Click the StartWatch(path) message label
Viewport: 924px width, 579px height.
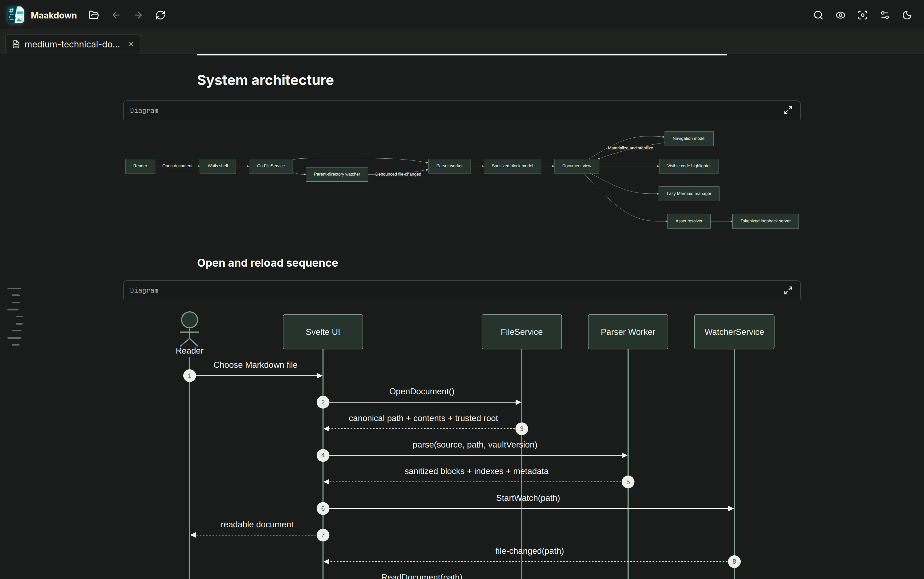[528, 498]
